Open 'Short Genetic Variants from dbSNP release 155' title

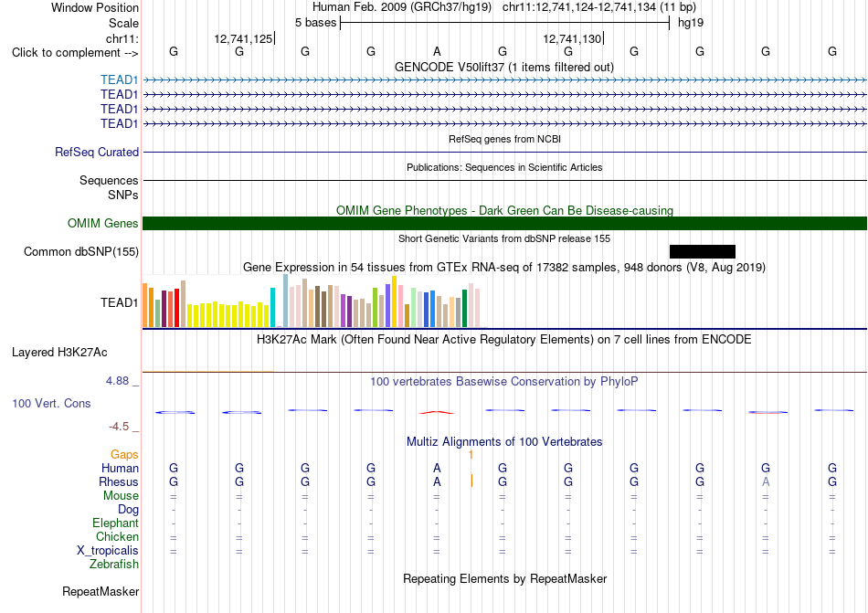point(504,239)
